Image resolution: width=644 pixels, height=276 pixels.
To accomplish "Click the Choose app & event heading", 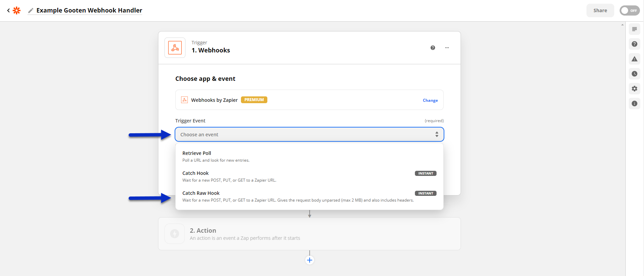I will coord(205,79).
